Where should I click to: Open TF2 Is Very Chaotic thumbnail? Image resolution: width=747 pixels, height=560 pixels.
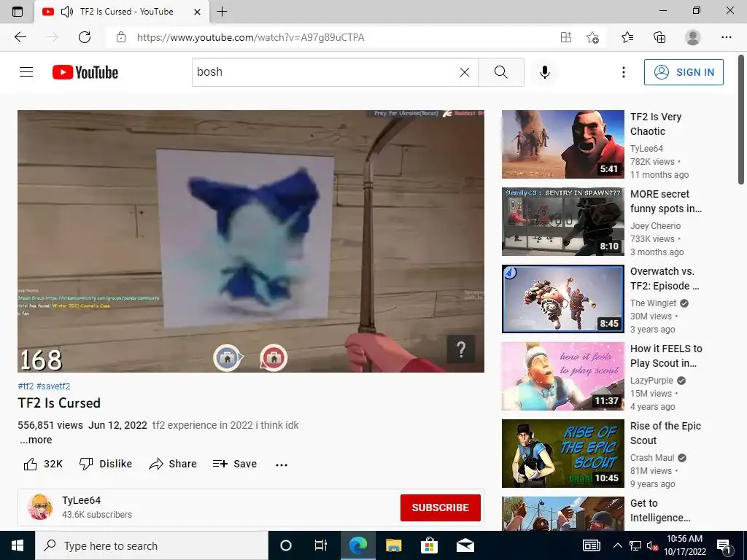(562, 144)
